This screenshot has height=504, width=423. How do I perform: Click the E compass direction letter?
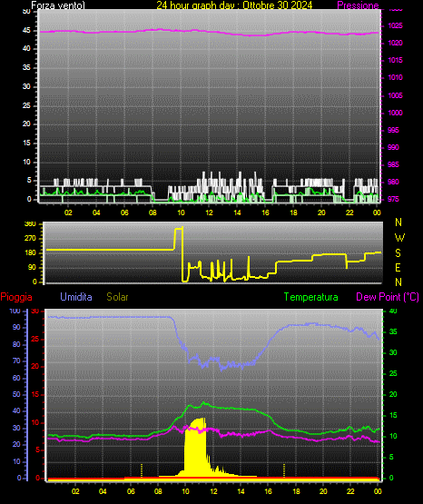click(398, 268)
